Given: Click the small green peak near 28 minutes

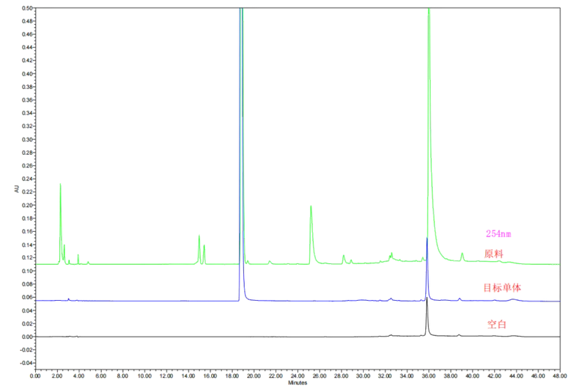Looking at the screenshot, I should [x=344, y=256].
